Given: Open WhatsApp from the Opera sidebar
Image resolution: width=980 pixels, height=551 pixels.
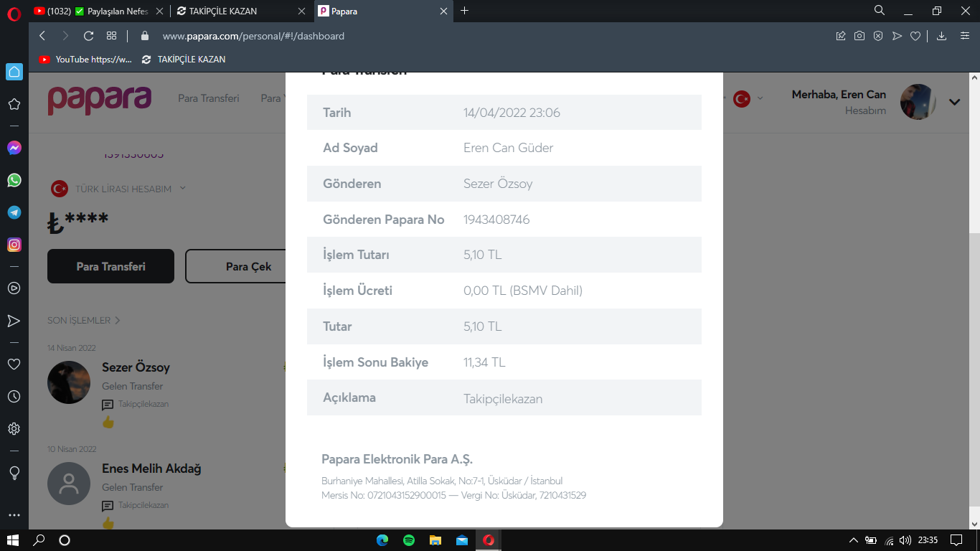Looking at the screenshot, I should tap(14, 180).
